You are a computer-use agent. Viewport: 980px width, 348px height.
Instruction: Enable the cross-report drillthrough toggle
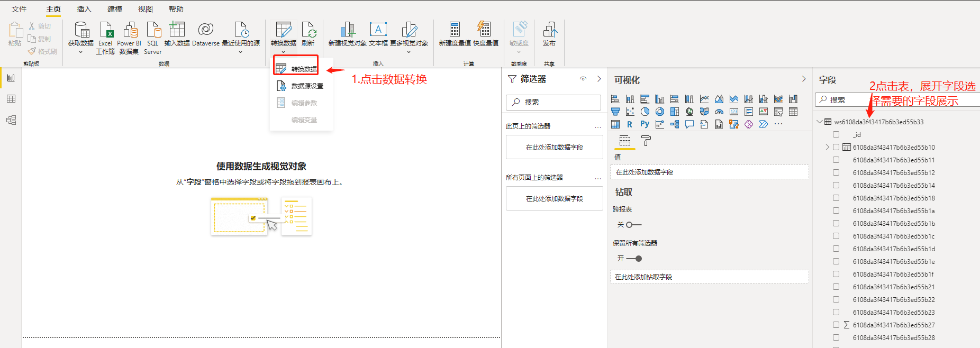633,225
